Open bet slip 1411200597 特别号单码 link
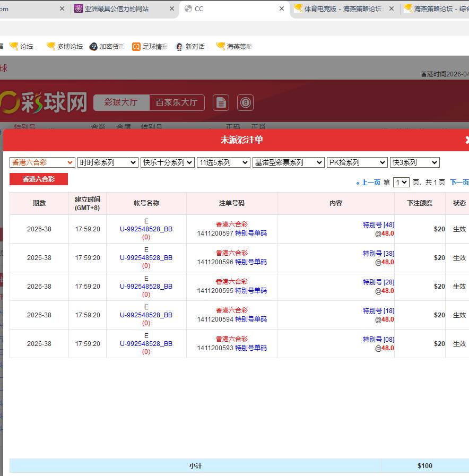This screenshot has height=476, width=469. pyautogui.click(x=251, y=233)
